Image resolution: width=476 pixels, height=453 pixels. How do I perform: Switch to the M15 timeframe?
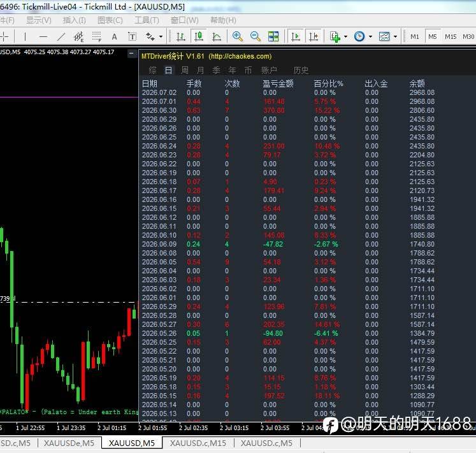click(451, 37)
